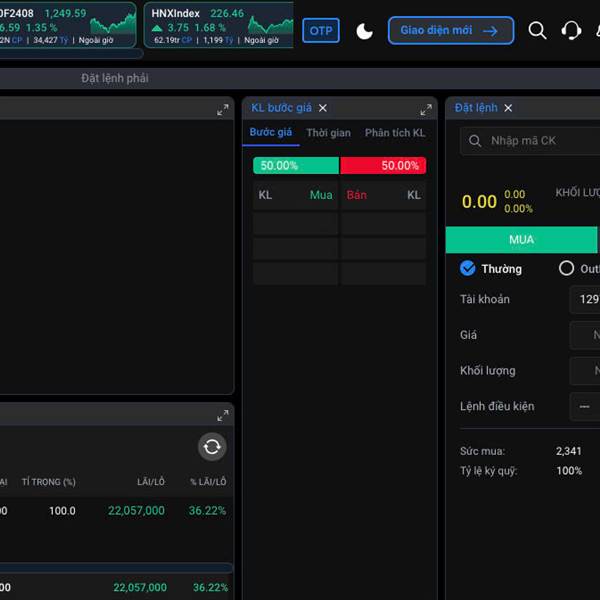The height and width of the screenshot is (600, 600).
Task: Click the MUA buy button
Action: (521, 240)
